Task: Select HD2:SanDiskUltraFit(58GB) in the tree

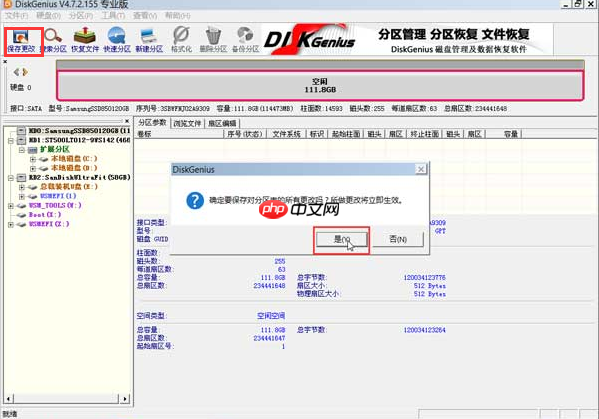Action: (x=79, y=177)
